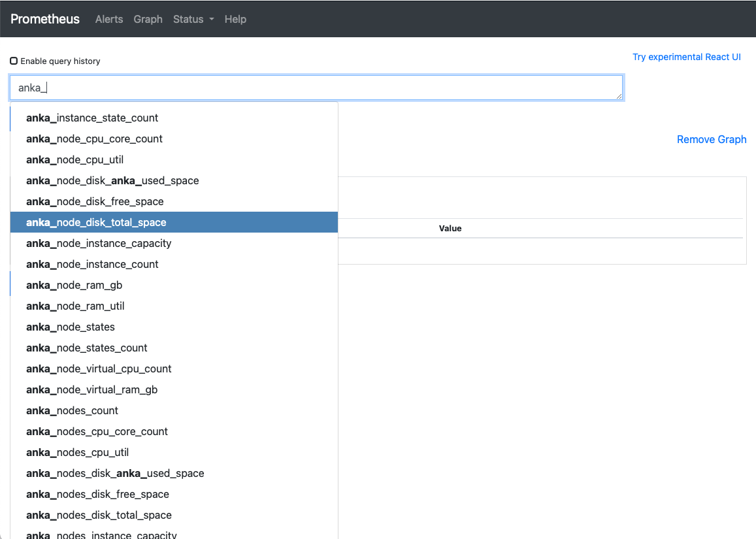Image resolution: width=756 pixels, height=539 pixels.
Task: Select anka_node_disk_free_space metric
Action: pyautogui.click(x=95, y=201)
